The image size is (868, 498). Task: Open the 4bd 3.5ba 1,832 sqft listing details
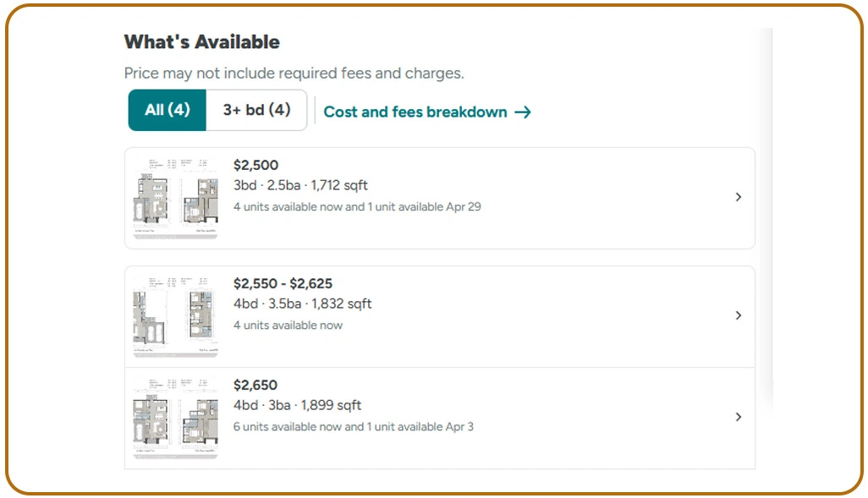pyautogui.click(x=303, y=304)
